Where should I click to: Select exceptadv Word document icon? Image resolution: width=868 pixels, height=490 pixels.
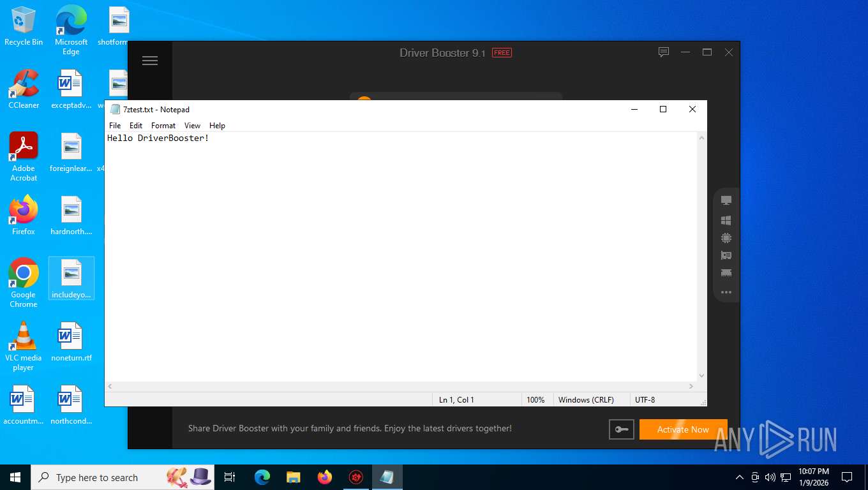point(71,89)
